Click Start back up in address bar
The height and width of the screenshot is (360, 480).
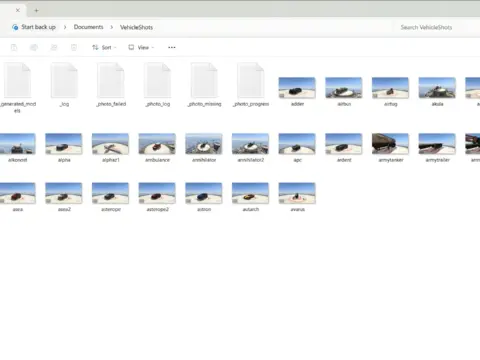[x=38, y=27]
